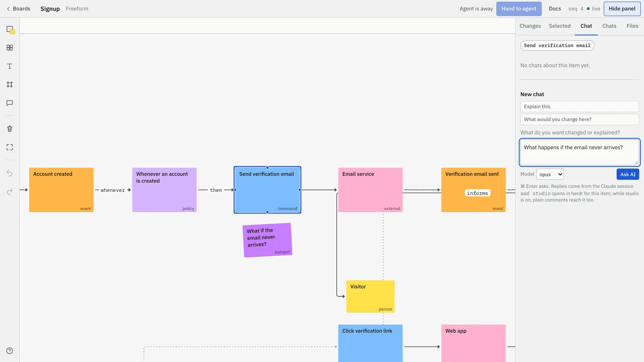Click the Hand to agent button
The height and width of the screenshot is (362, 644).
(x=519, y=8)
